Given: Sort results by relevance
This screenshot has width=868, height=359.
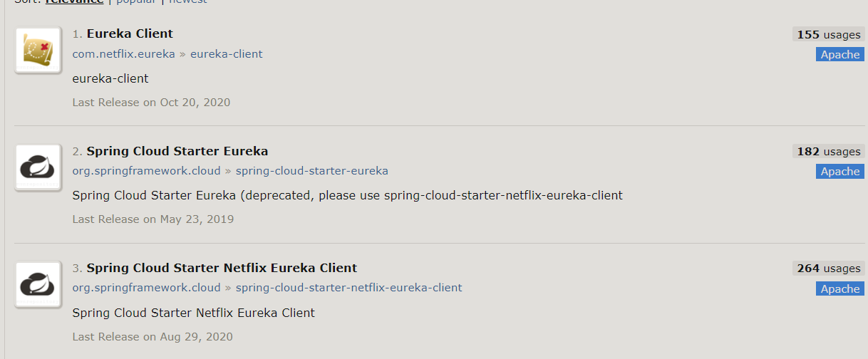Looking at the screenshot, I should tap(74, 2).
